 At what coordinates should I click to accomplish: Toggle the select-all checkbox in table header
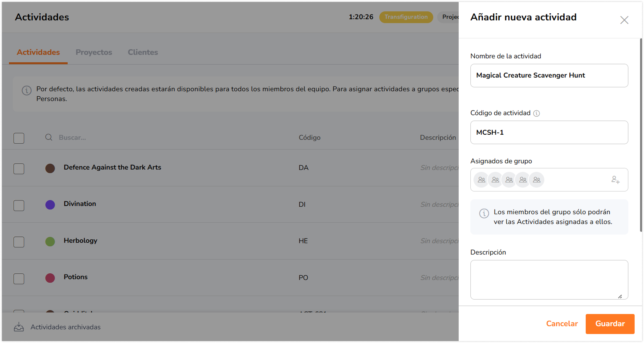coord(19,138)
